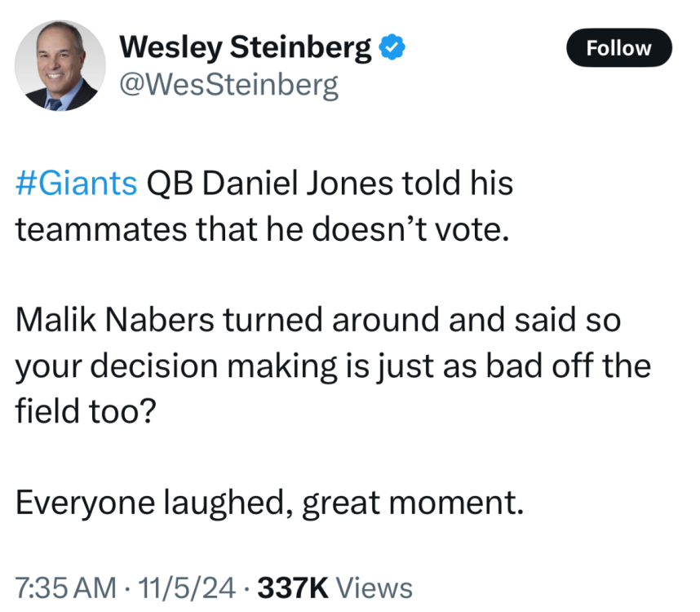Click the 337K view count number
This screenshot has height=612, width=700.
292,587
